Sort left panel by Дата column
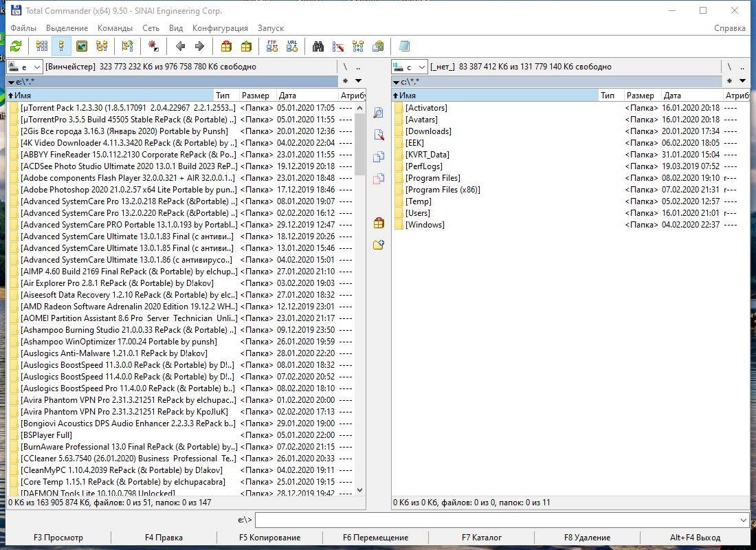 point(307,96)
